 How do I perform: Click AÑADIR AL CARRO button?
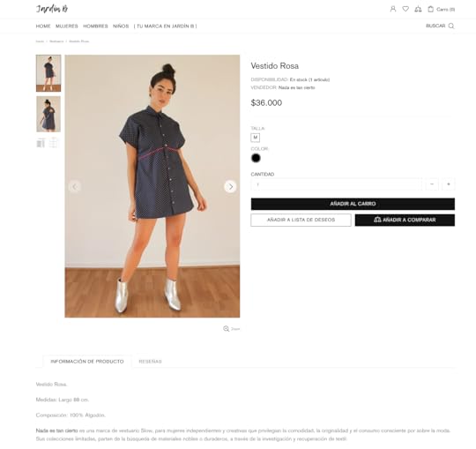[353, 204]
